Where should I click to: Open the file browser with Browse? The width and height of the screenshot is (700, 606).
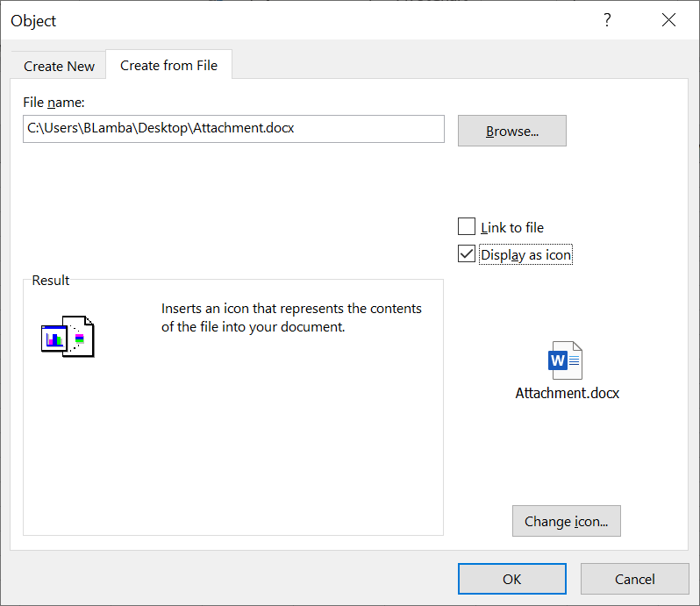[511, 131]
